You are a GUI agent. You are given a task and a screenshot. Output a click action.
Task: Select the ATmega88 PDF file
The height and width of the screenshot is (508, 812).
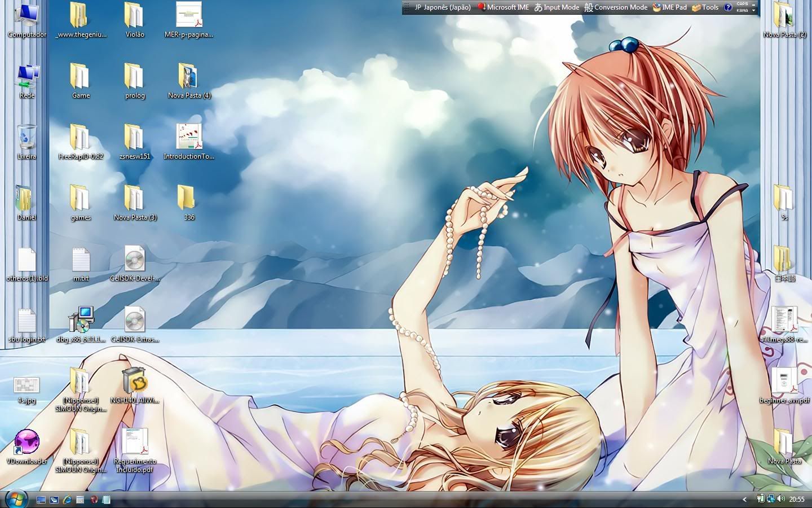tap(784, 325)
